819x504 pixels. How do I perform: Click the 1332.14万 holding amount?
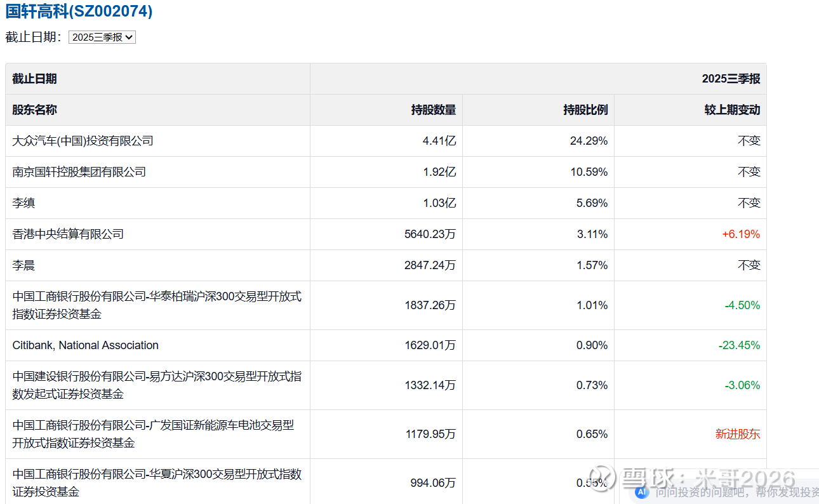(x=430, y=385)
